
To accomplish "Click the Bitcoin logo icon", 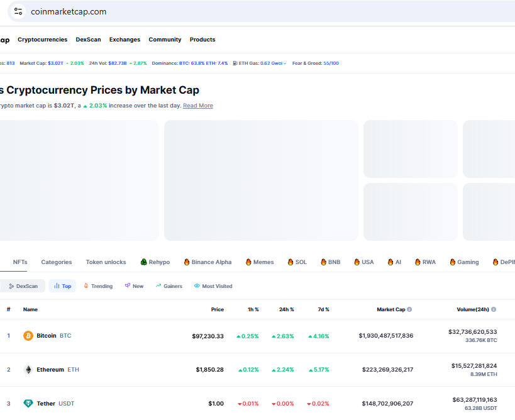I will (28, 336).
